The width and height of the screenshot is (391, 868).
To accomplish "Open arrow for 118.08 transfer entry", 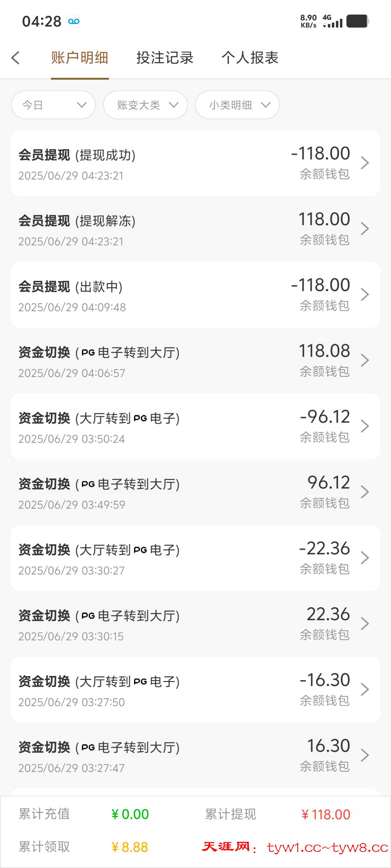I will tap(365, 360).
